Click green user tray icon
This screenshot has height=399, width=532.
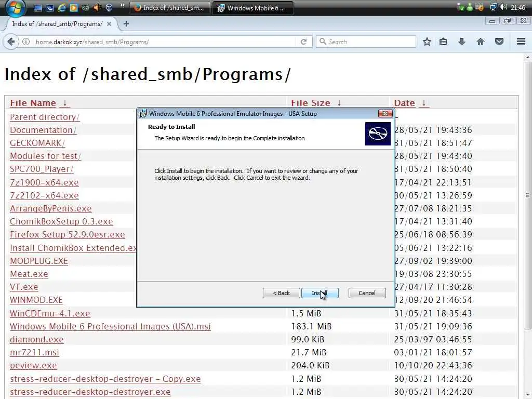(470, 7)
